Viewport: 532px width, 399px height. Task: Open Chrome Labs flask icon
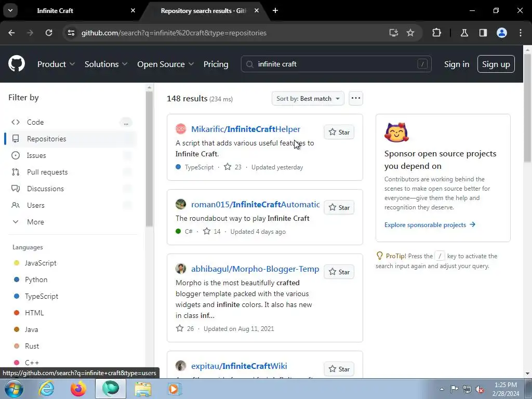pos(464,33)
